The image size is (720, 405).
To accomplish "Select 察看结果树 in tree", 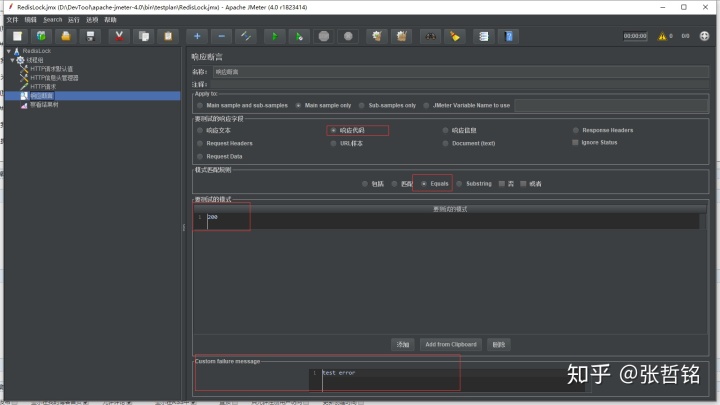I will pyautogui.click(x=44, y=105).
